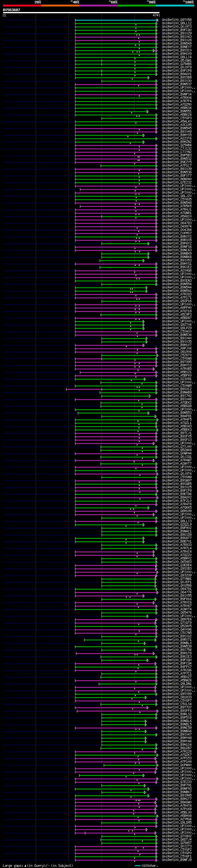
Task: Select the query title AV563607
Action: (11, 10)
